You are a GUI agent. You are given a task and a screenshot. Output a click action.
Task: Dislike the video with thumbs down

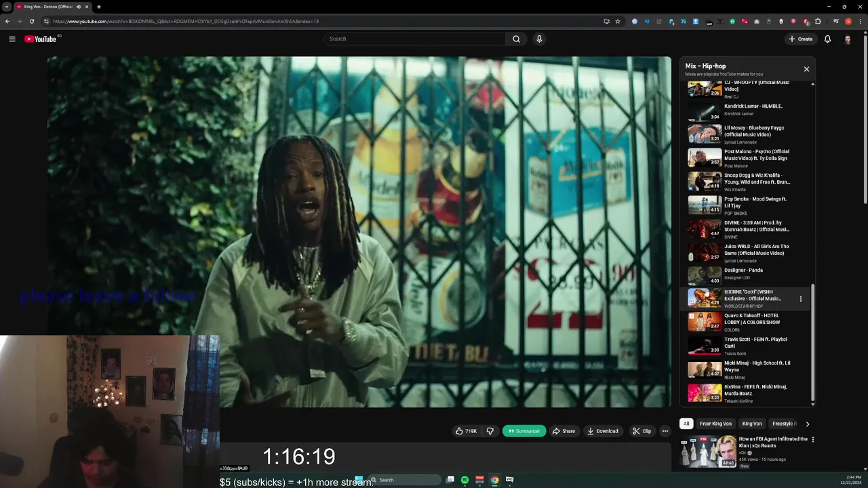pyautogui.click(x=490, y=431)
